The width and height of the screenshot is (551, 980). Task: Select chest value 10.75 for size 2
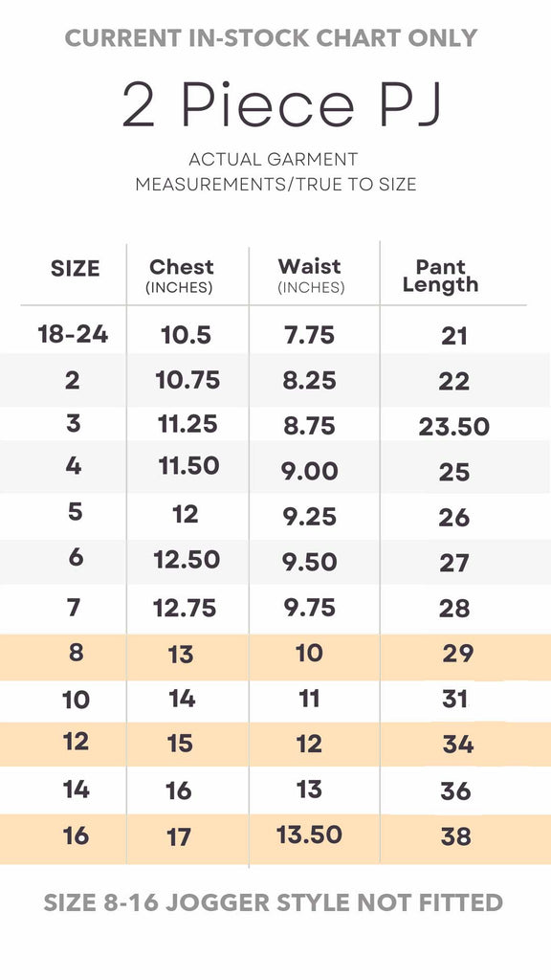[x=187, y=380]
